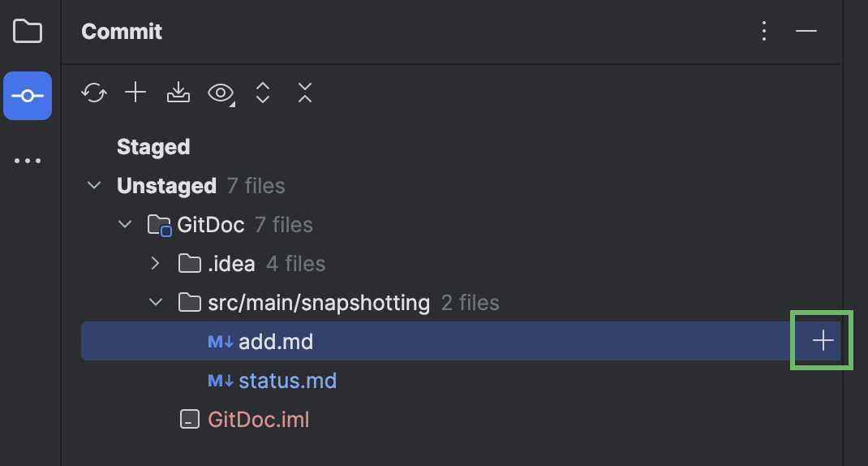Open the Project folder tool window
Viewport: 868px width, 466px height.
tap(28, 32)
